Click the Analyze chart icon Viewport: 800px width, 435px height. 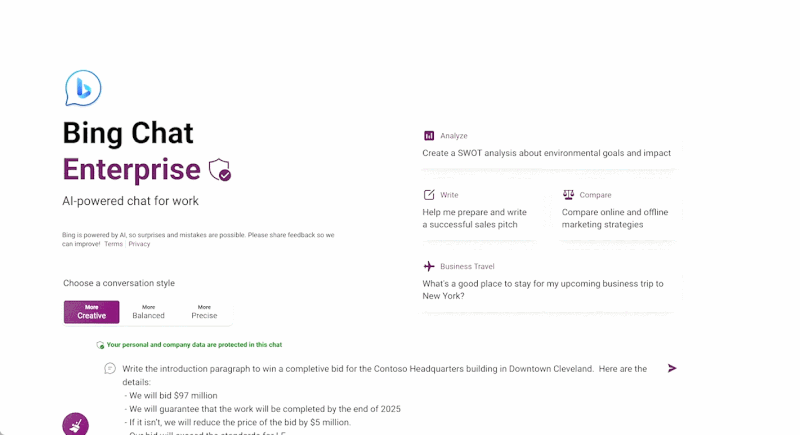[x=429, y=136]
